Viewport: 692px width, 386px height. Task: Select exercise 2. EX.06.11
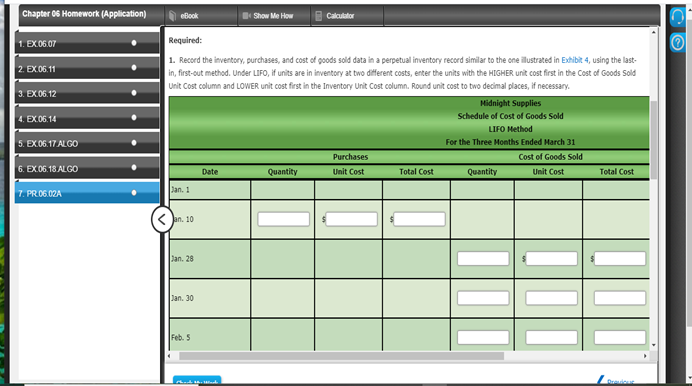87,68
